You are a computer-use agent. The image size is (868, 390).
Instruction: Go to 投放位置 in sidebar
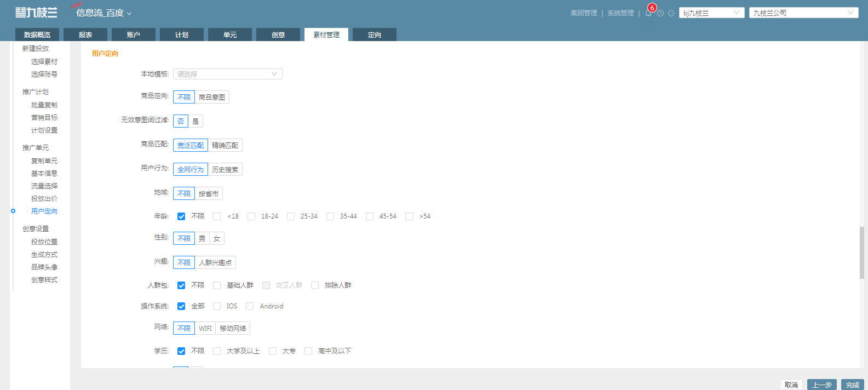44,242
